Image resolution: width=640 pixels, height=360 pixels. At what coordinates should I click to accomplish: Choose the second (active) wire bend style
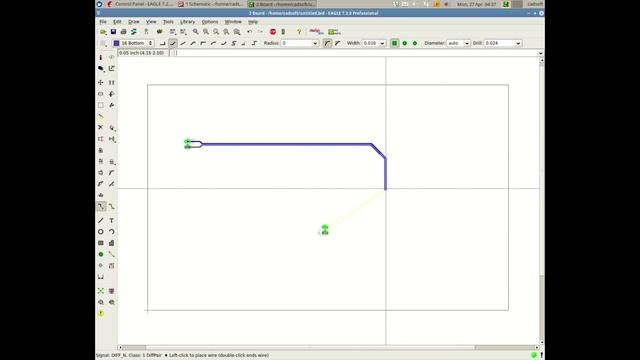point(173,43)
